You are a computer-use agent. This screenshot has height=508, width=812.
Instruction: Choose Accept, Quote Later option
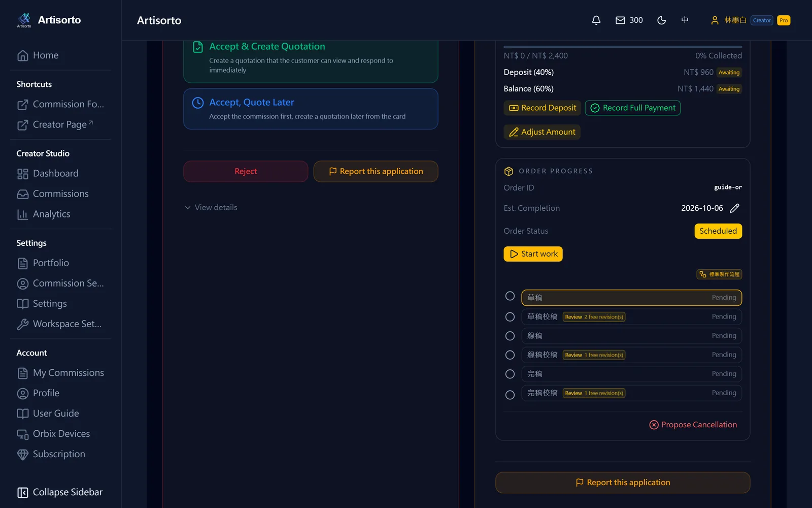311,109
